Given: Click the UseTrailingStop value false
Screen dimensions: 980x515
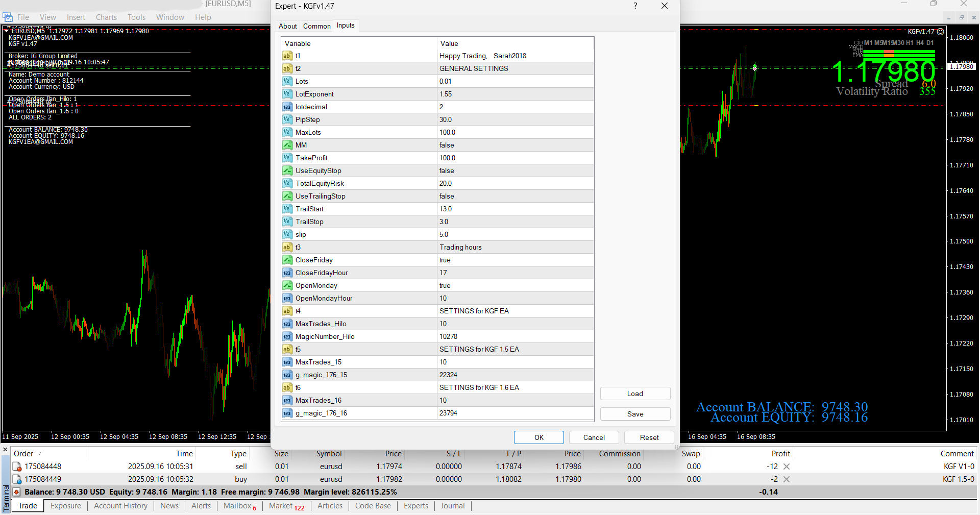Looking at the screenshot, I should pos(447,196).
